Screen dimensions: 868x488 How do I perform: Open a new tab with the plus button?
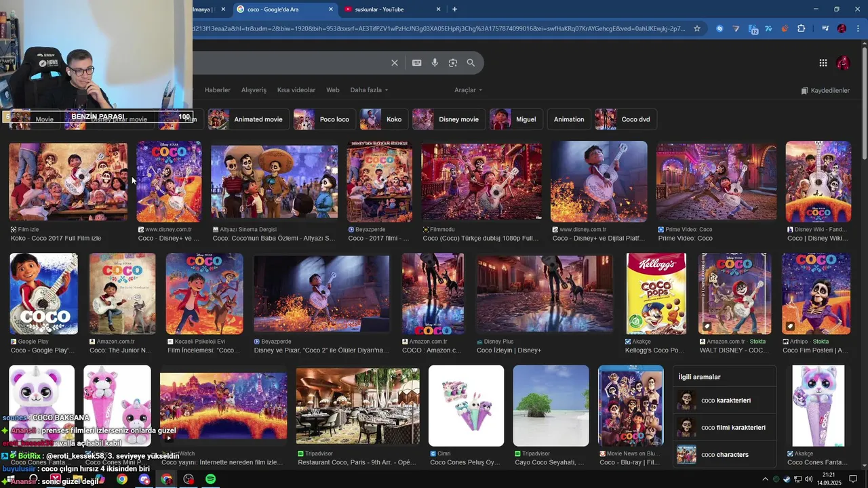pos(454,9)
